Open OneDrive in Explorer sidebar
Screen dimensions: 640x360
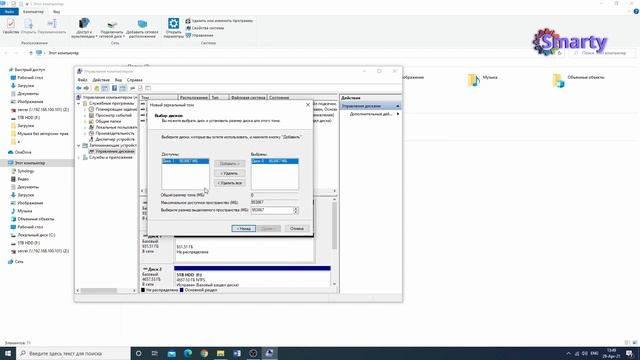(20, 152)
